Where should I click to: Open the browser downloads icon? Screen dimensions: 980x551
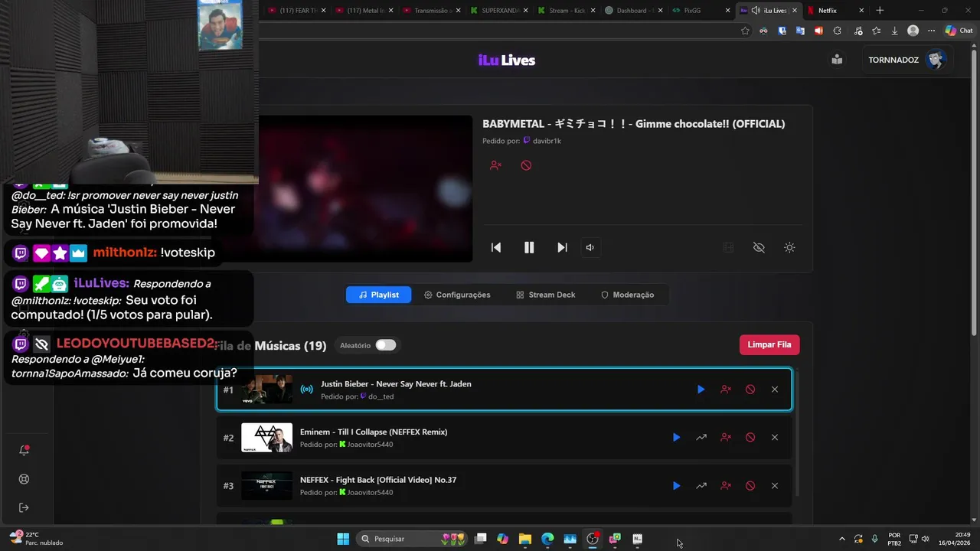pos(894,31)
